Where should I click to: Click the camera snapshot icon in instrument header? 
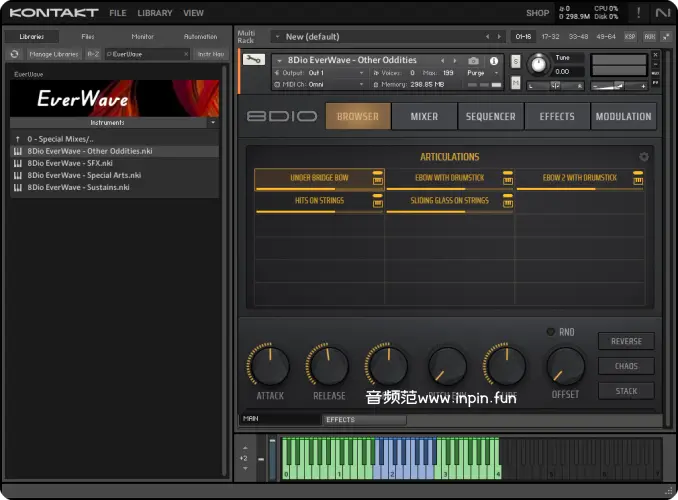(x=474, y=61)
